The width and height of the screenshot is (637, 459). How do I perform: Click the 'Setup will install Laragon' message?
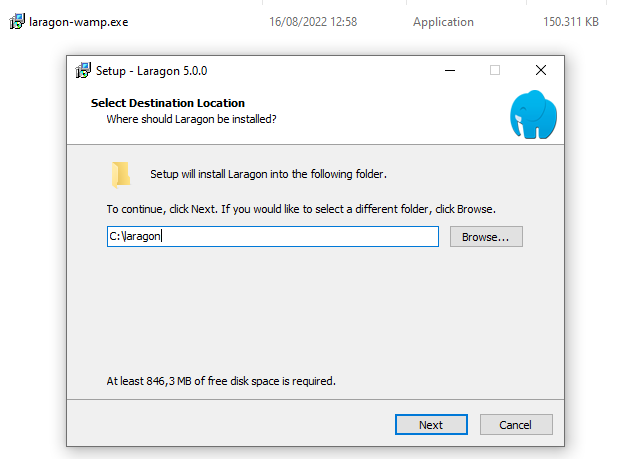click(269, 174)
